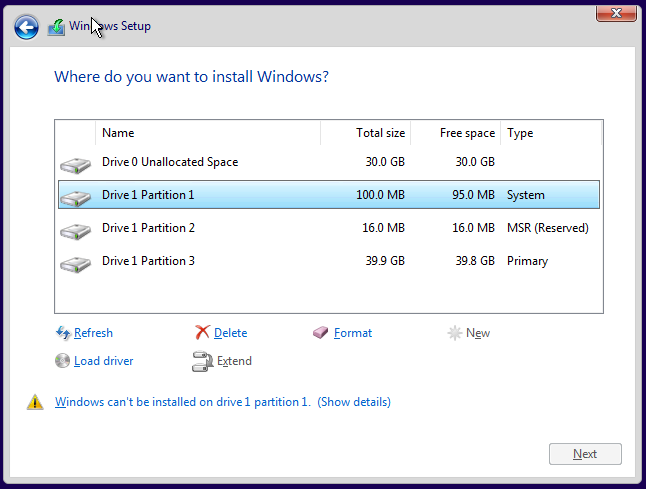Click the 100.0 MB total size cell
The height and width of the screenshot is (489, 646).
pyautogui.click(x=380, y=195)
